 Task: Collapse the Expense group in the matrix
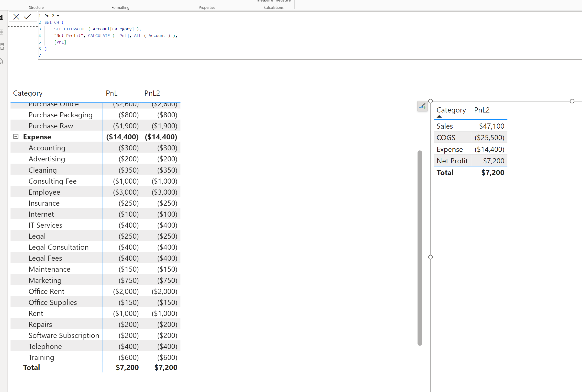click(16, 136)
